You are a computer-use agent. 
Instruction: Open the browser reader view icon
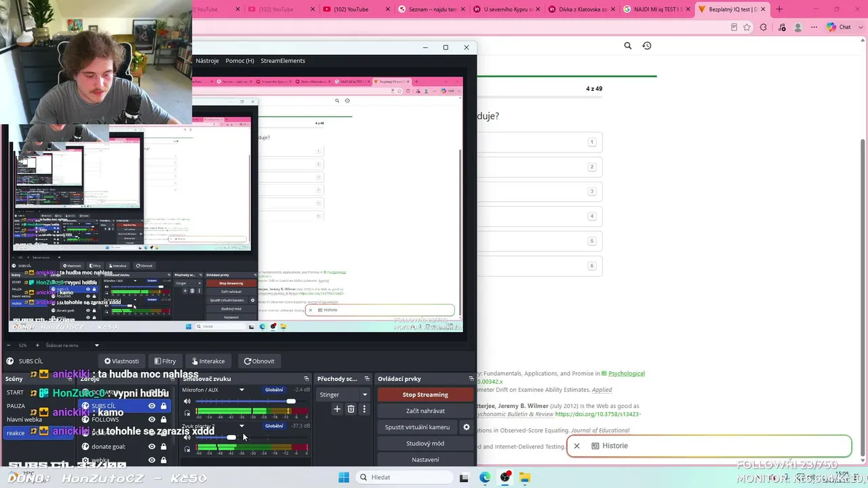point(734,27)
